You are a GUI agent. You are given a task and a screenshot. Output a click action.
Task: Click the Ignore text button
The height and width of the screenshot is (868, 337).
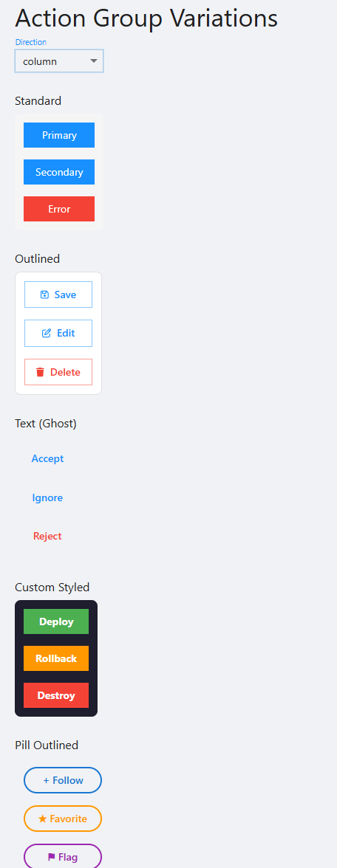(47, 497)
